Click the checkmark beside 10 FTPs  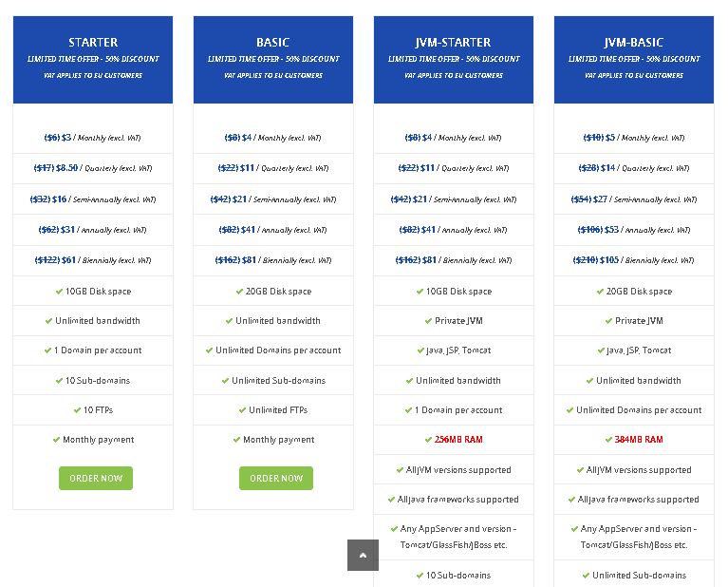click(77, 410)
